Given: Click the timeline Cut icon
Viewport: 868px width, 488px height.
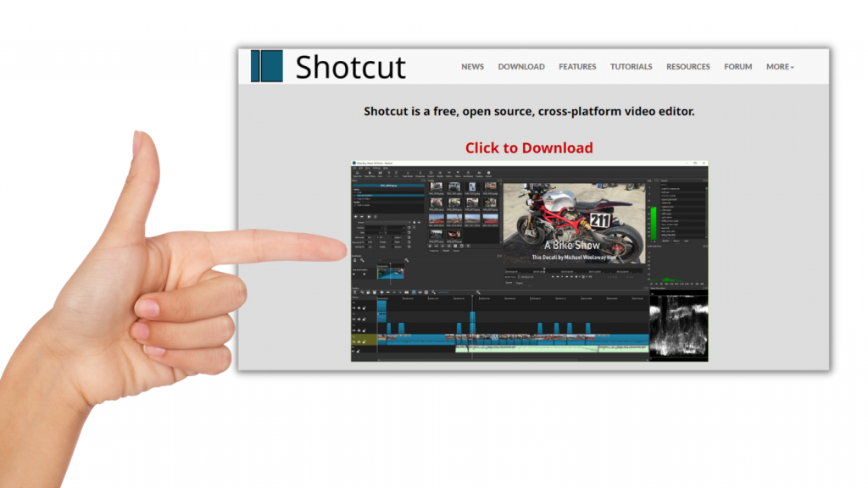Looking at the screenshot, I should click(362, 292).
